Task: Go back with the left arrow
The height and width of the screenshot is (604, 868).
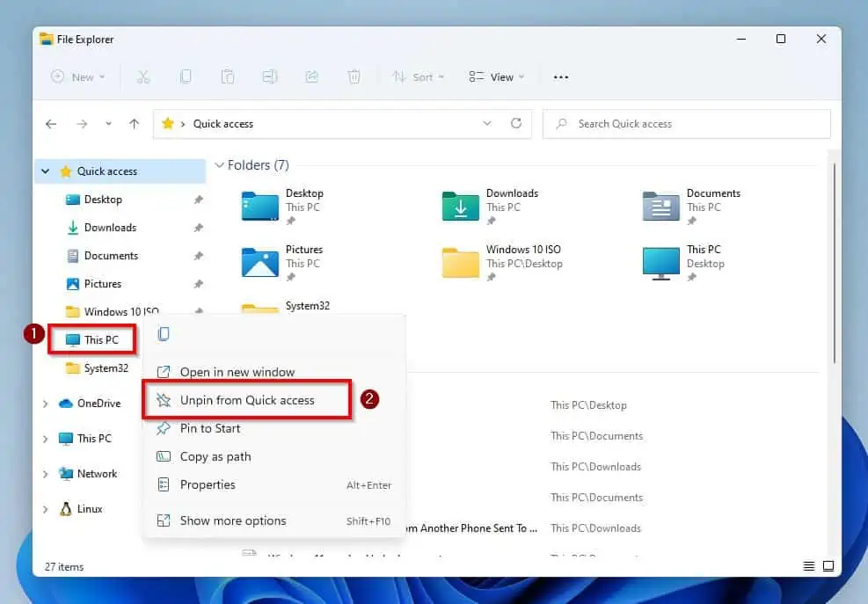Action: [51, 124]
